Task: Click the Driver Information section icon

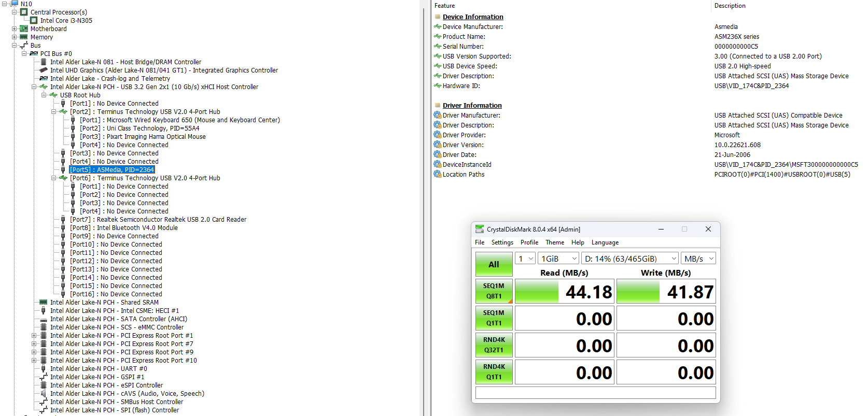Action: [x=438, y=106]
